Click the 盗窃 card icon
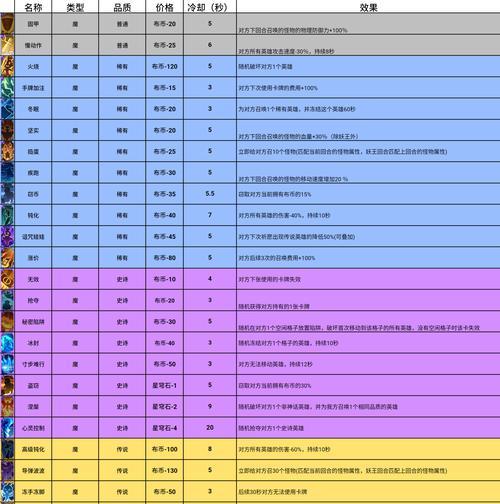The height and width of the screenshot is (504, 500). [x=7, y=386]
